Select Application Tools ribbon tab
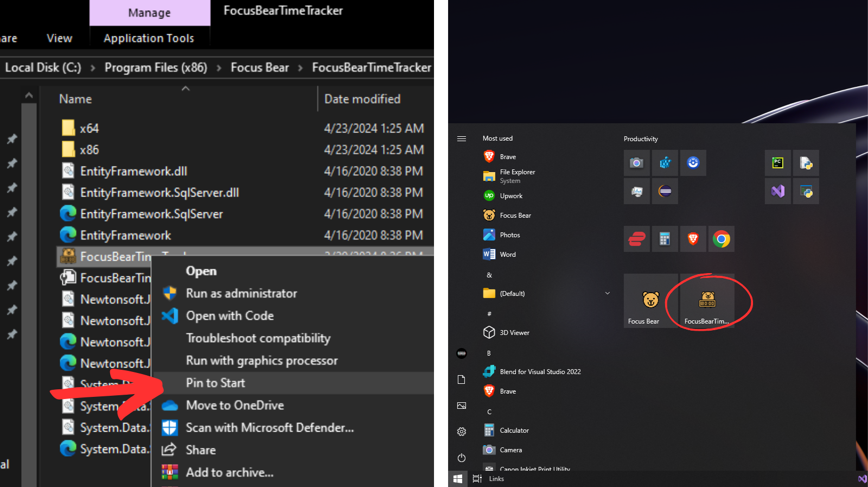Image resolution: width=868 pixels, height=487 pixels. pyautogui.click(x=149, y=38)
